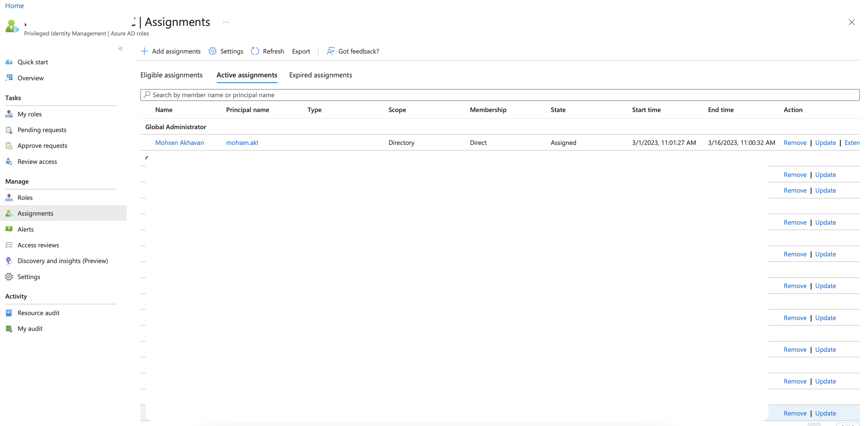Click the My audit icon
868x426 pixels.
pos(9,329)
